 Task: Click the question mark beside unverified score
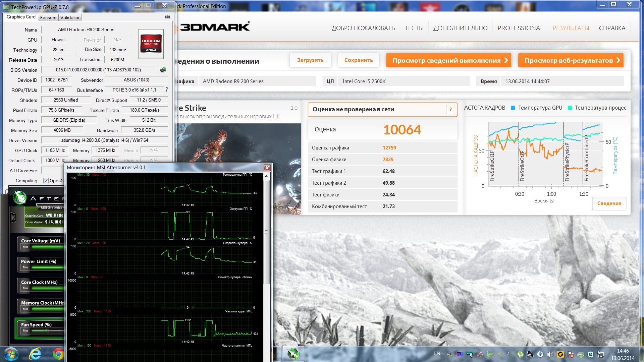click(x=450, y=109)
